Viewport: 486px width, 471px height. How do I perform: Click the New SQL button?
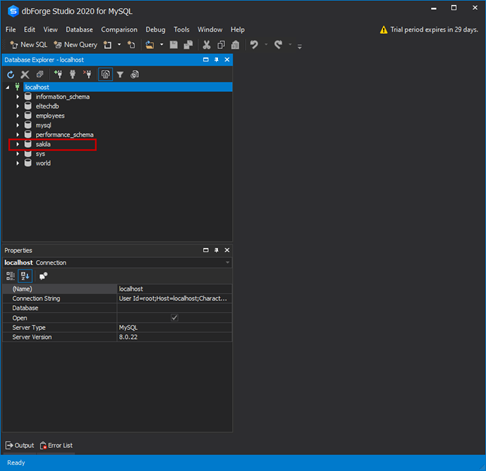pyautogui.click(x=29, y=45)
